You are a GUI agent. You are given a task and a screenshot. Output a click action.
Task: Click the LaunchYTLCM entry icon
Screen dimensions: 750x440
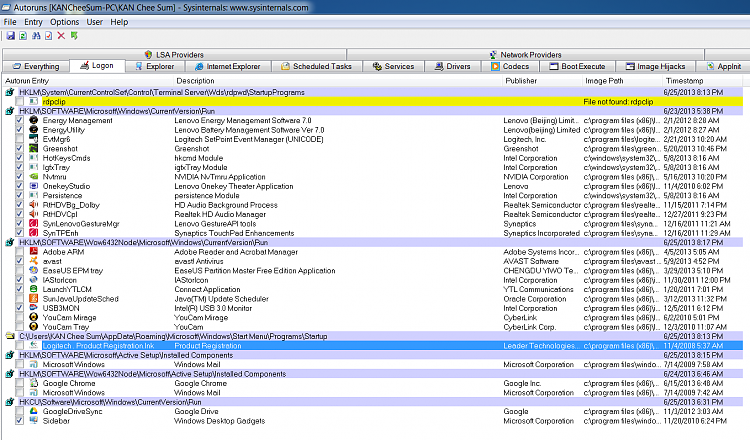[x=33, y=289]
